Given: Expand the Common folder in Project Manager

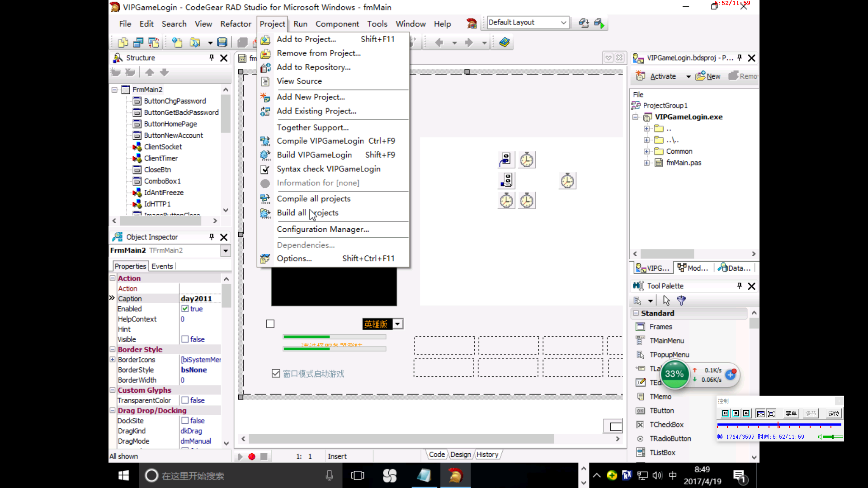Looking at the screenshot, I should 647,151.
